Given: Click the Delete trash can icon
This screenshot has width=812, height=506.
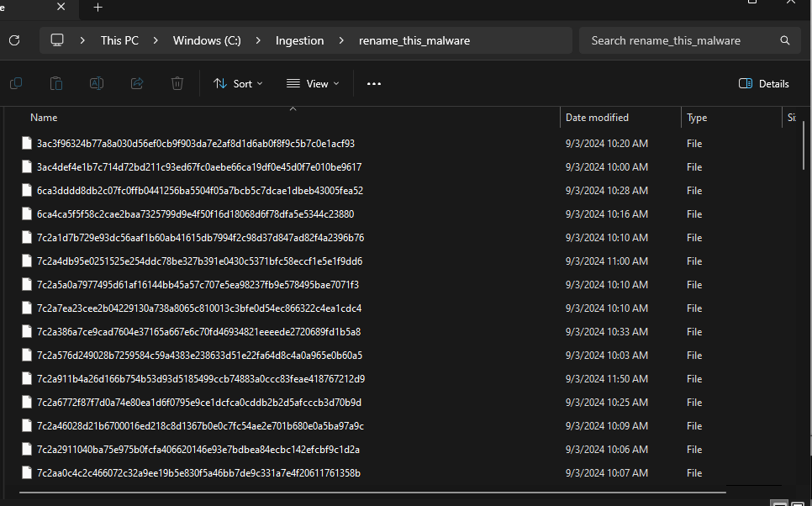Looking at the screenshot, I should coord(177,83).
